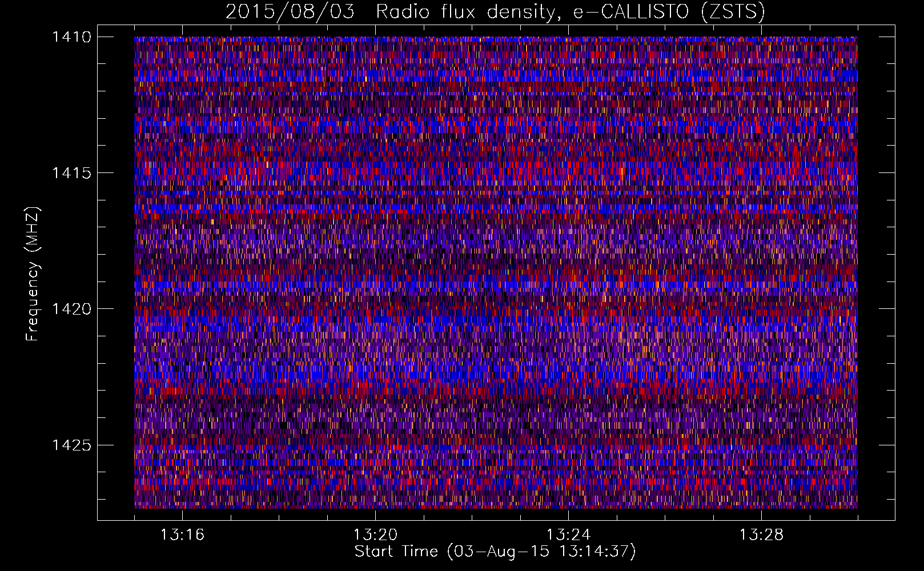The width and height of the screenshot is (924, 571).
Task: Click the 1425 frequency tick label
Action: point(71,445)
